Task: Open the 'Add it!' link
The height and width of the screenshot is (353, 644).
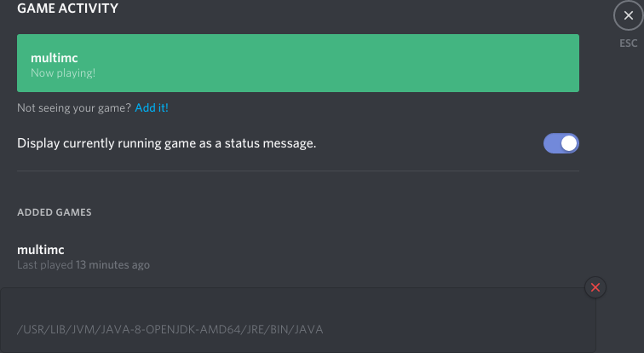Action: 152,107
